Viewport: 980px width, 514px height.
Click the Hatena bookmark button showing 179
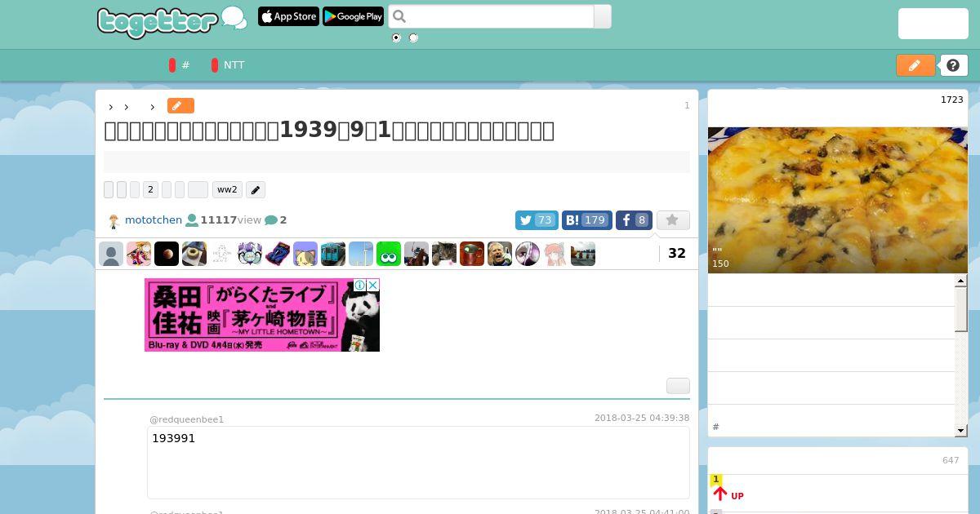(586, 220)
